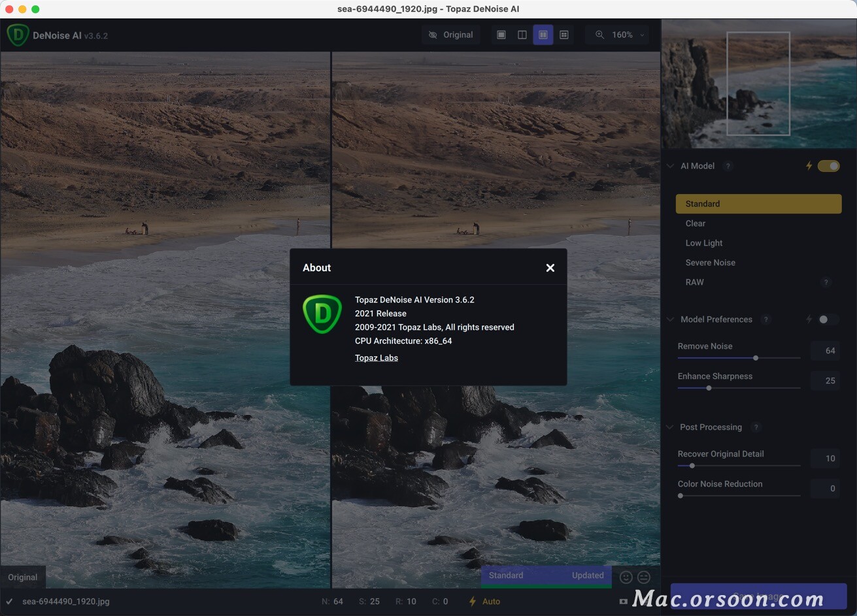Click the Auto lightning settings button
Screen dimensions: 857x616
point(484,602)
